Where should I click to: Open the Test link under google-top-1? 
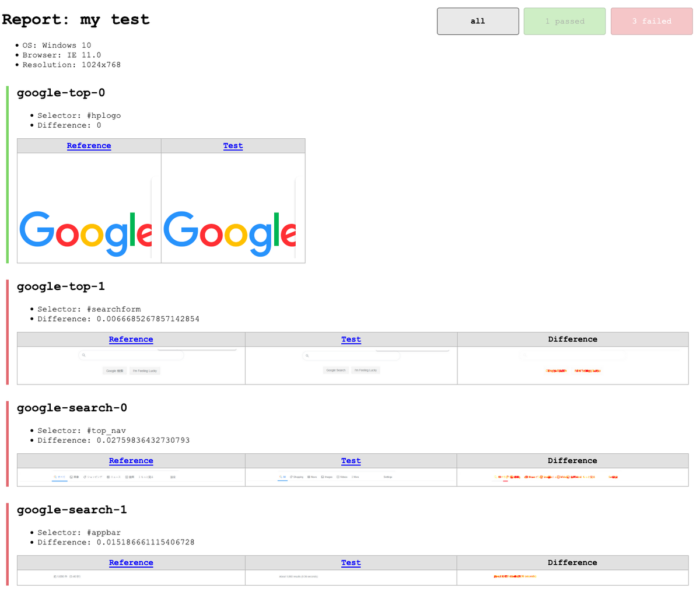coord(351,340)
